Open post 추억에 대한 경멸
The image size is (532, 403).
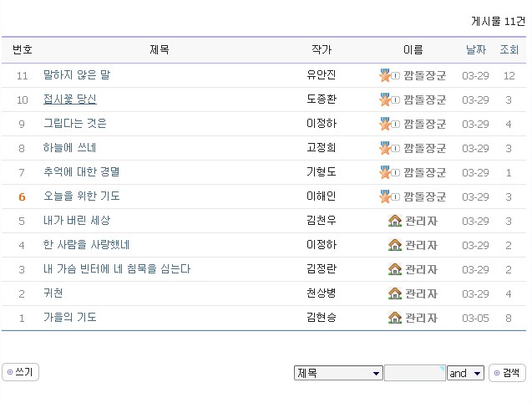(x=82, y=172)
